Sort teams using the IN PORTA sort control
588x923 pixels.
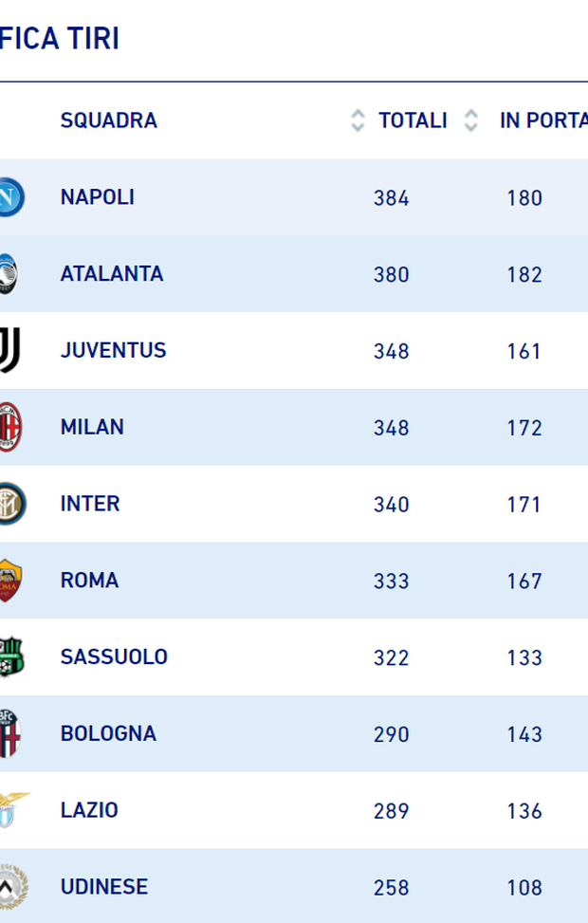click(x=469, y=120)
